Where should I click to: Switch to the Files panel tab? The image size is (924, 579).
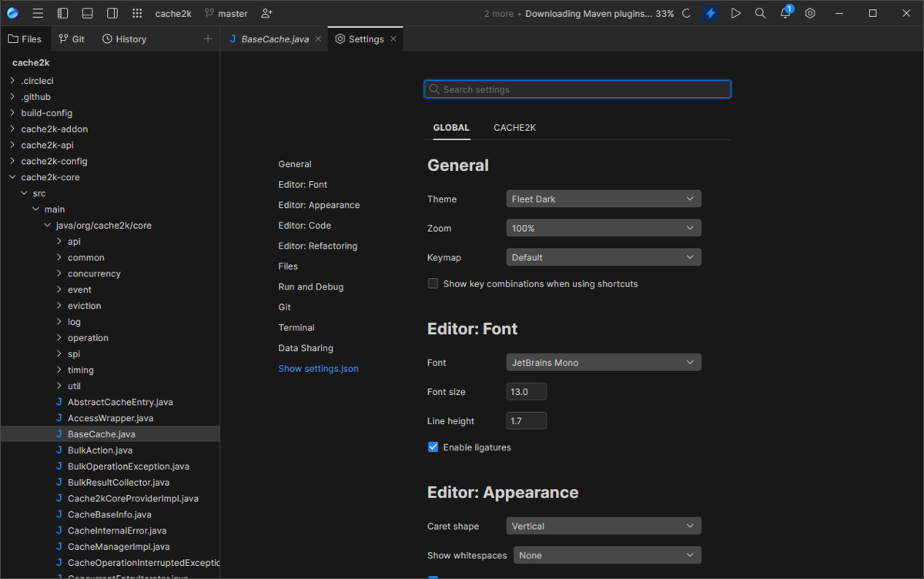coord(25,39)
